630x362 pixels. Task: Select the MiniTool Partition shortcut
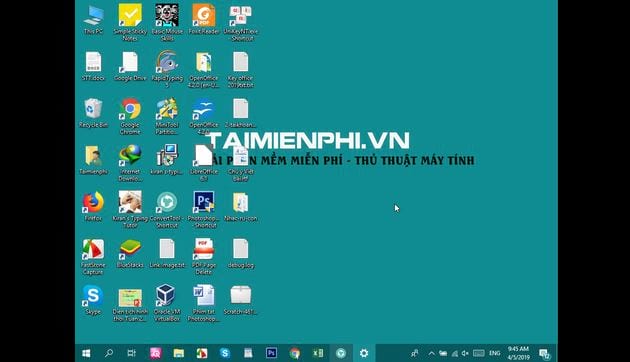167,116
